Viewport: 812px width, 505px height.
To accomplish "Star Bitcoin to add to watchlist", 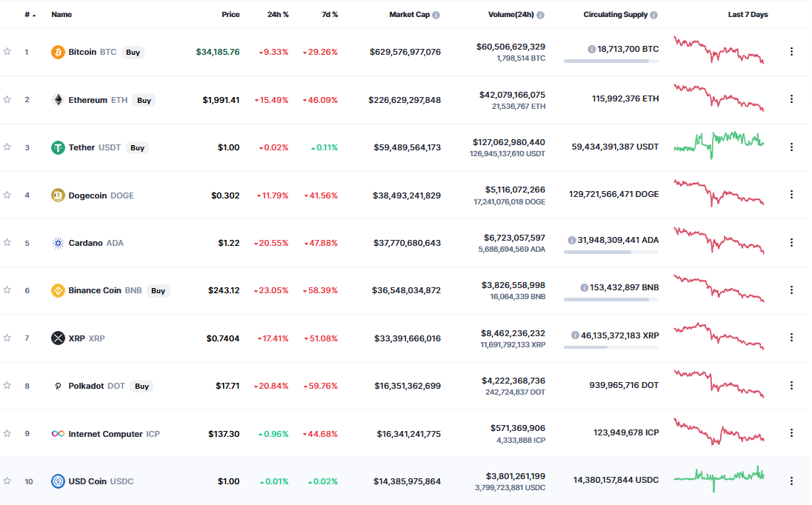I will 7,51.
